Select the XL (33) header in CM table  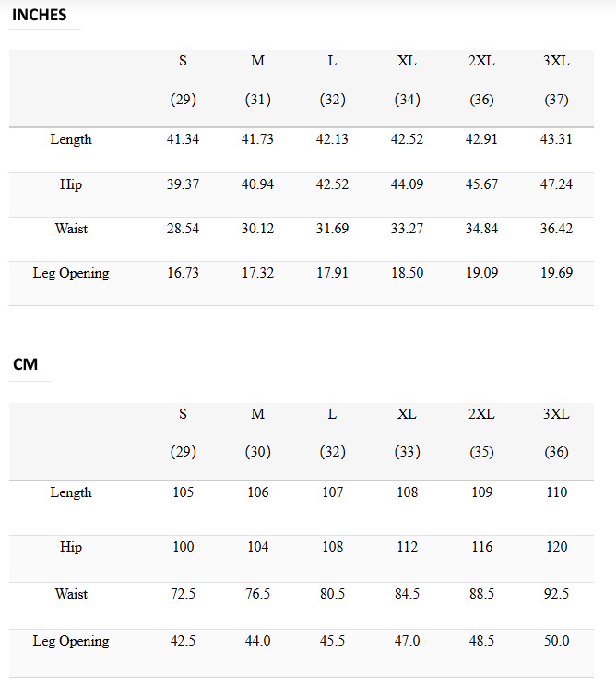click(x=408, y=433)
